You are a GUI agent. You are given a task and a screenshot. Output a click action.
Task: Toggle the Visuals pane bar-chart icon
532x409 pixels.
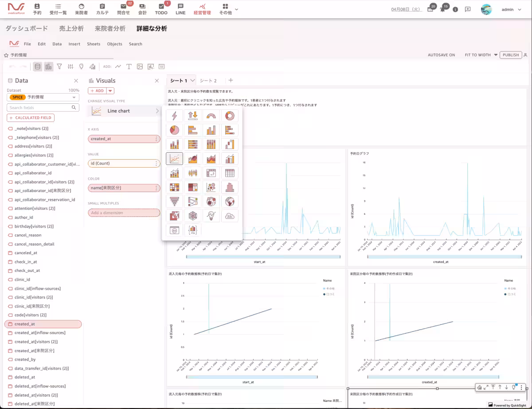[x=48, y=67]
